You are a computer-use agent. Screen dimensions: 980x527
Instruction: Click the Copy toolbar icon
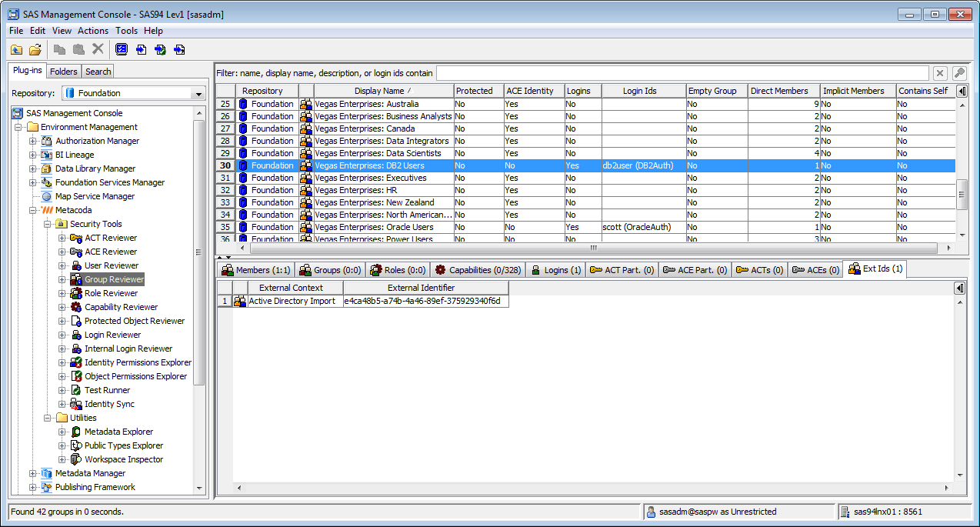[59, 49]
